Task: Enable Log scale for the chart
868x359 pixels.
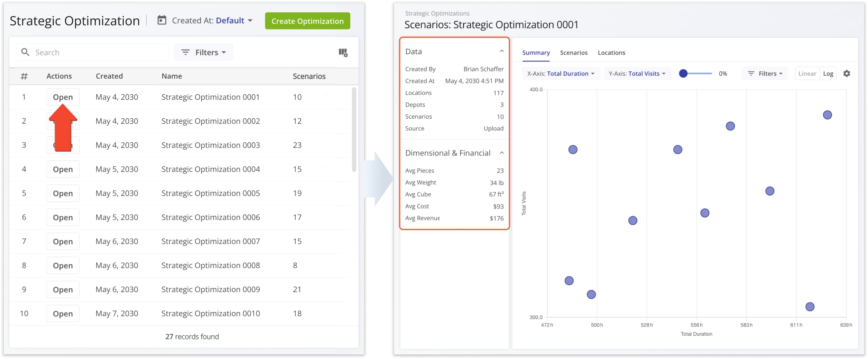Action: click(x=828, y=73)
